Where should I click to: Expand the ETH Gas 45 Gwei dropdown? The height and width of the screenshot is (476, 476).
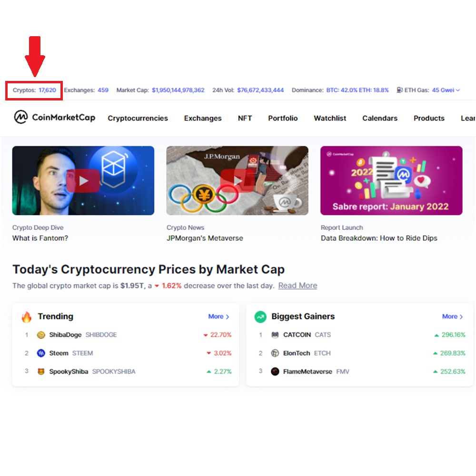[x=446, y=90]
